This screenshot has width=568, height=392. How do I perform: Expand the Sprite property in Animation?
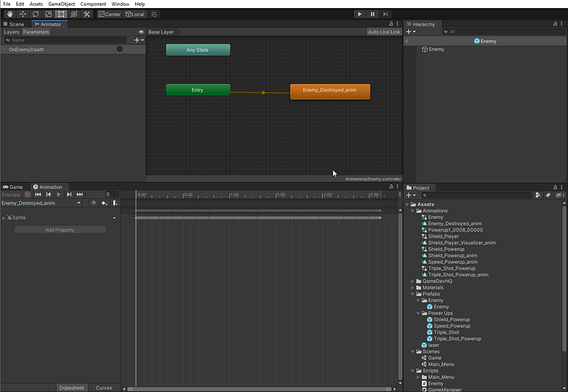(x=4, y=217)
